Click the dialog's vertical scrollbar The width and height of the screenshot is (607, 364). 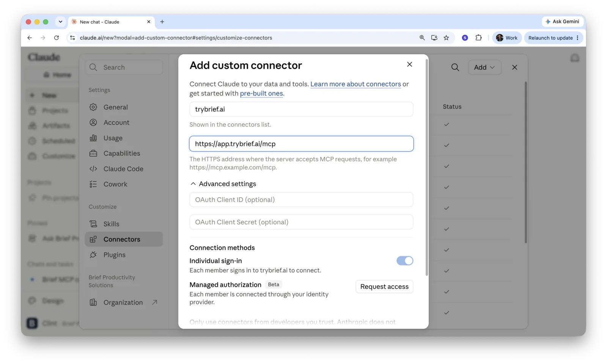click(x=427, y=168)
